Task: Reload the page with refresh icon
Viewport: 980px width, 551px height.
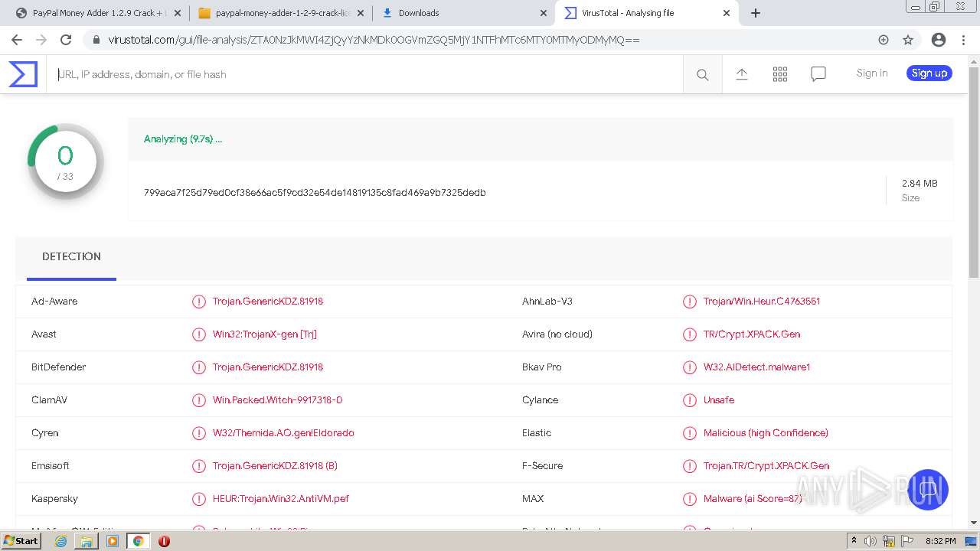Action: click(66, 40)
